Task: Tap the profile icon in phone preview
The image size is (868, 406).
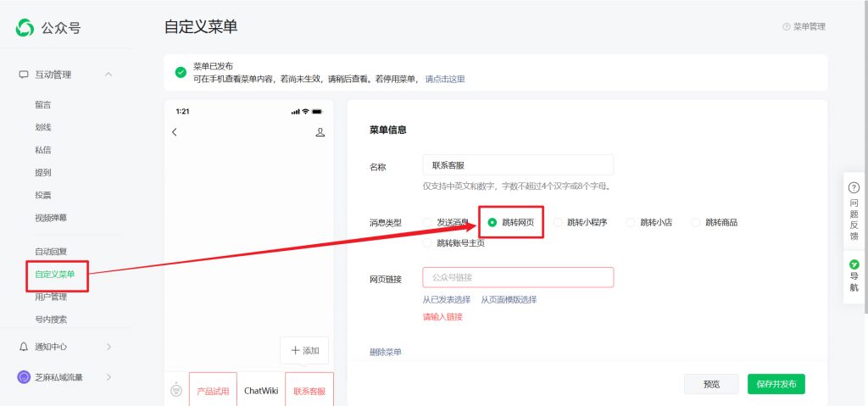Action: click(x=320, y=132)
